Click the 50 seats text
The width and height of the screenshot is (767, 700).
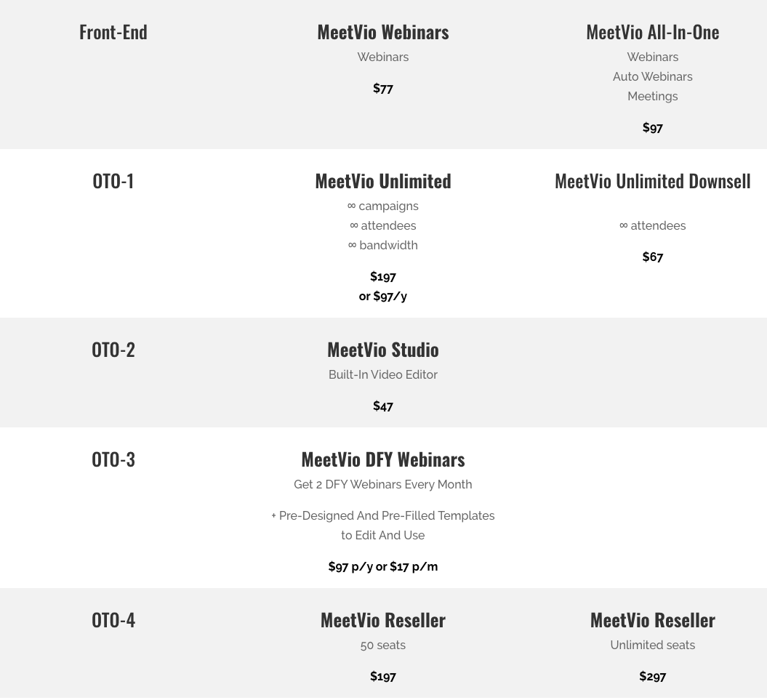[x=382, y=645]
